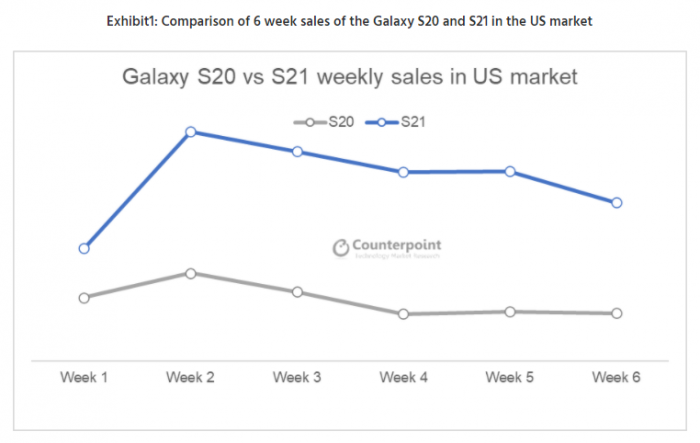Click the S21 blue legend marker
Viewport: 700px width, 443px height.
382,122
